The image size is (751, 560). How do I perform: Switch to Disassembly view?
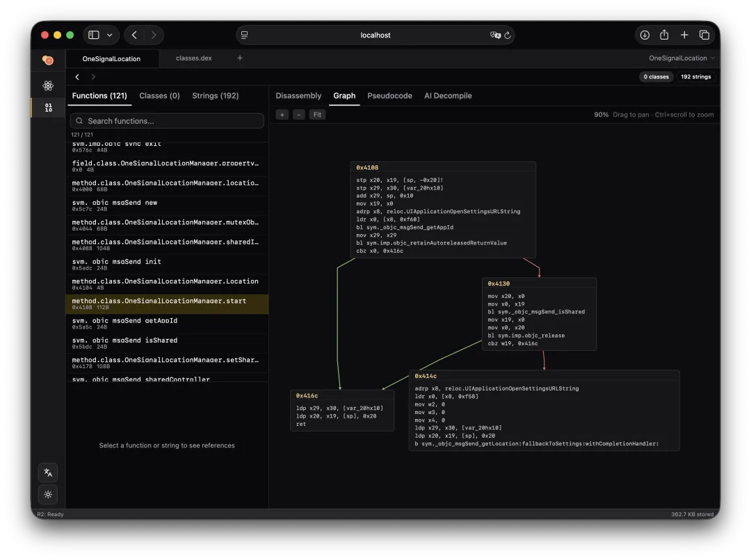[x=298, y=96]
